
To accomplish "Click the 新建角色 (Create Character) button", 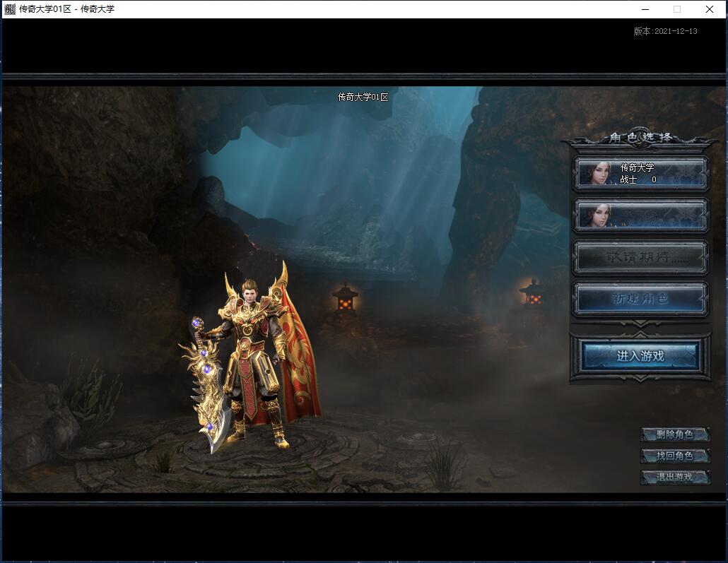I will (x=641, y=298).
